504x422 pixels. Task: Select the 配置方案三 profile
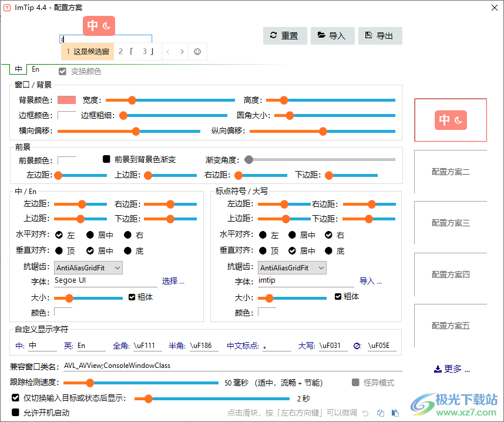tap(451, 223)
